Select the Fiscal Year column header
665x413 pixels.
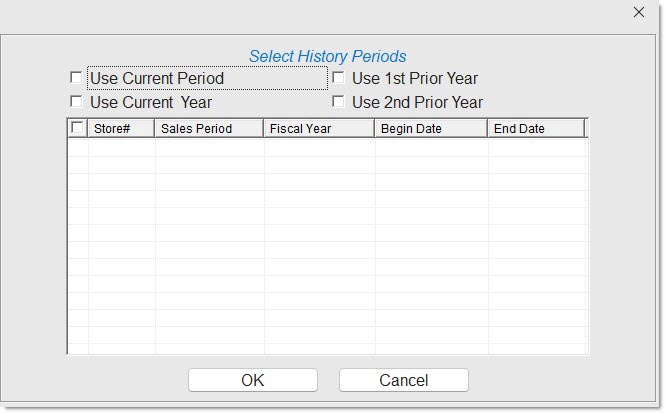pyautogui.click(x=319, y=129)
